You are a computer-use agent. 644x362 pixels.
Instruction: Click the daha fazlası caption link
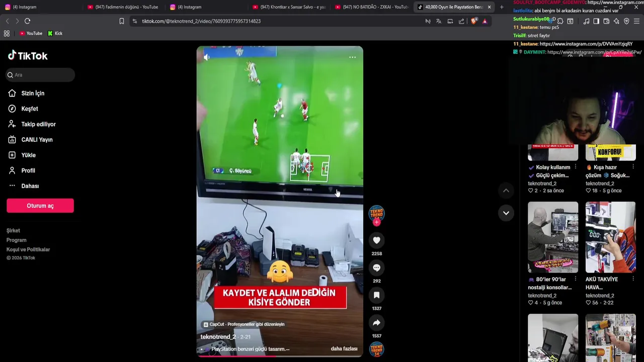point(344,349)
